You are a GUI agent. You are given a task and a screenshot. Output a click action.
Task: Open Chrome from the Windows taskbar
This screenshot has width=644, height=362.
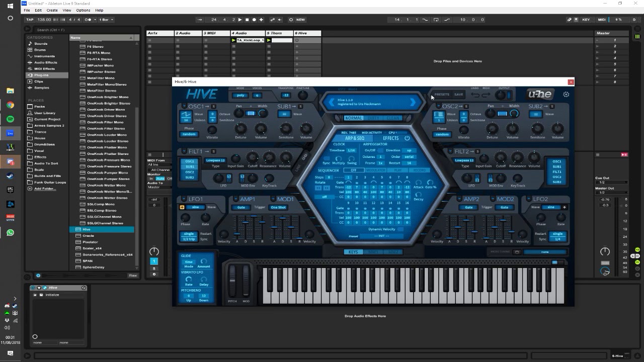click(x=10, y=105)
